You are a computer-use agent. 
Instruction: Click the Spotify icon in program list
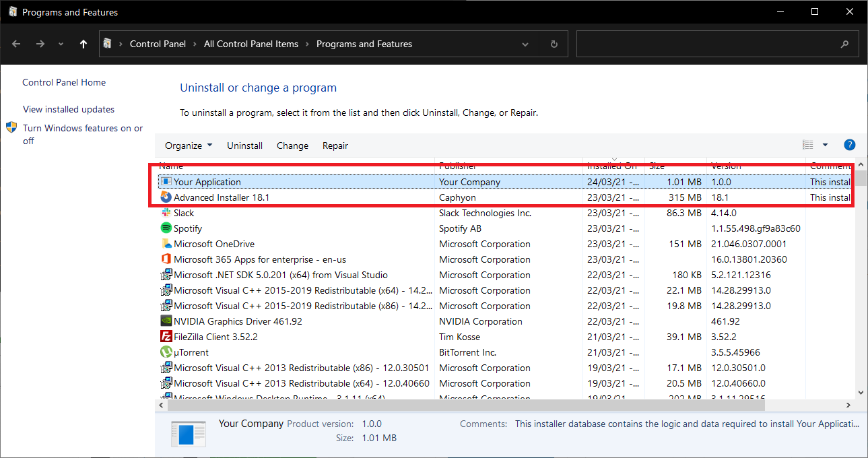coord(166,228)
